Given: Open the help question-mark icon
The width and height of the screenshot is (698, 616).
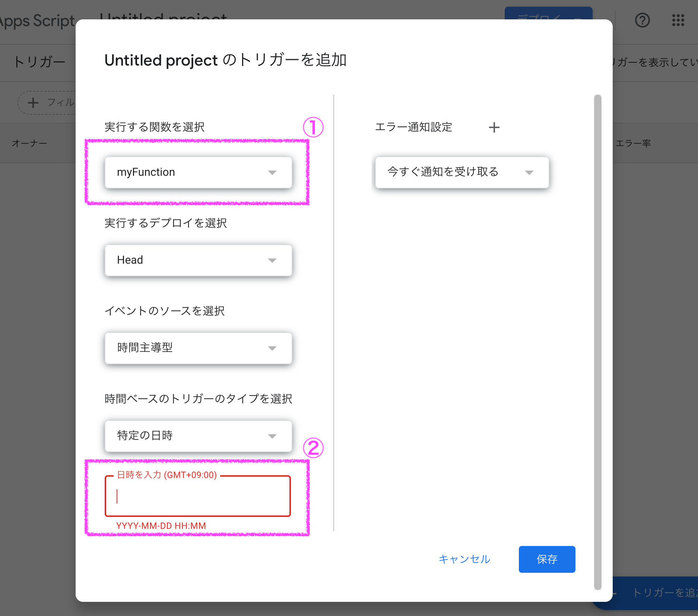Looking at the screenshot, I should [x=642, y=20].
